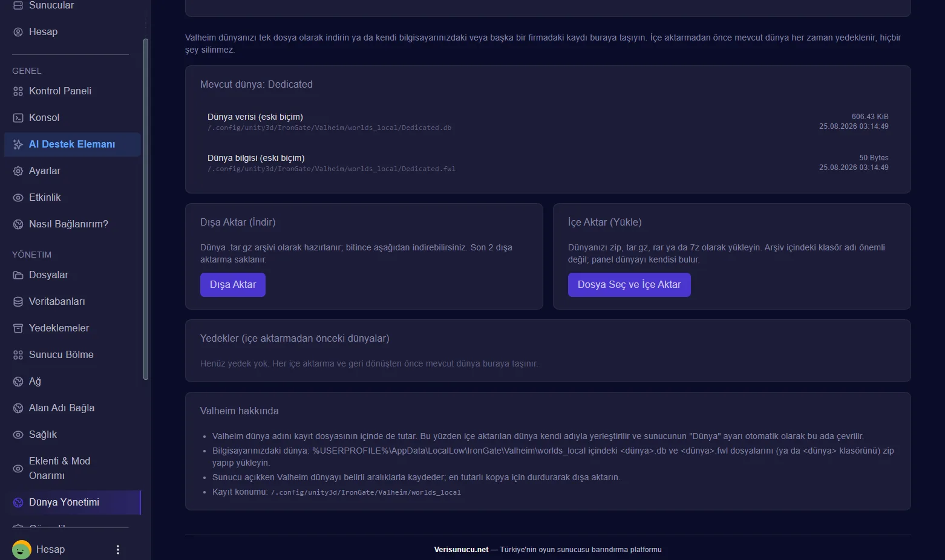The height and width of the screenshot is (560, 945).
Task: Select Dünya Yönetimi menu entry
Action: (x=73, y=503)
